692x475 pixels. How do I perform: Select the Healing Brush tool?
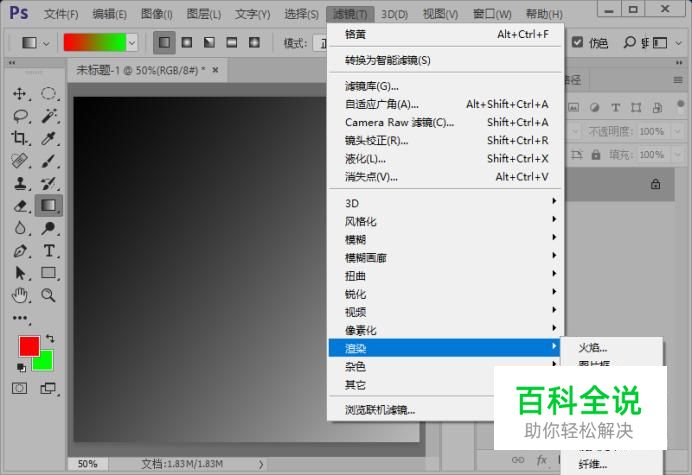pos(19,161)
